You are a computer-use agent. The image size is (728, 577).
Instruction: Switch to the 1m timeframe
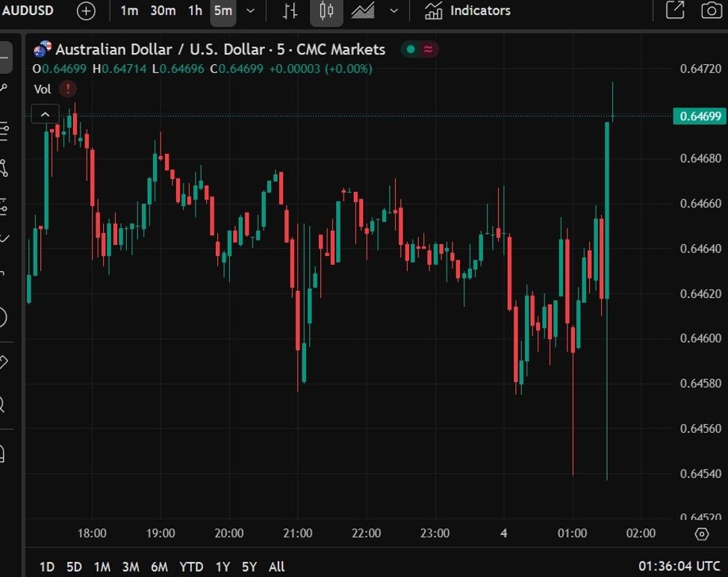129,11
